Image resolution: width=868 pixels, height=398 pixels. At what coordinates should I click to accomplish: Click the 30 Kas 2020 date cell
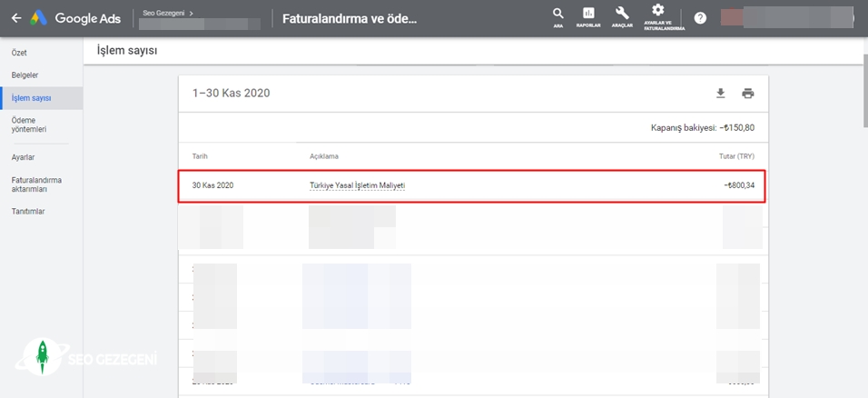click(212, 185)
